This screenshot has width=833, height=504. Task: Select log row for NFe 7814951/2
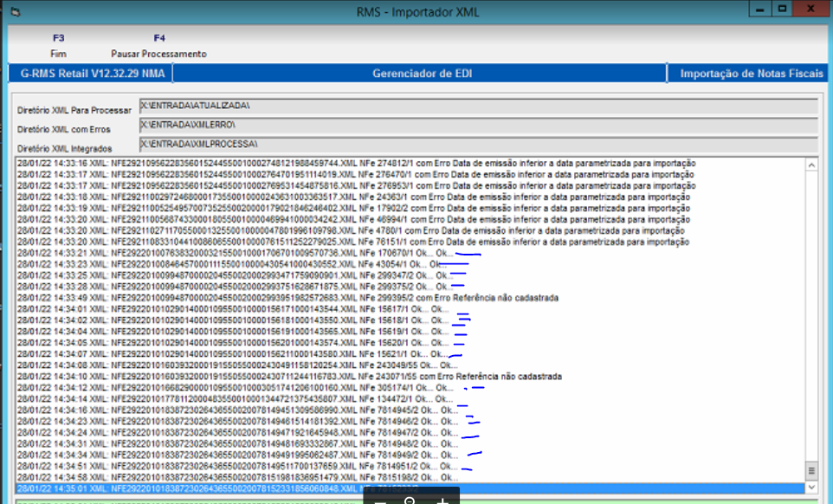click(x=410, y=466)
